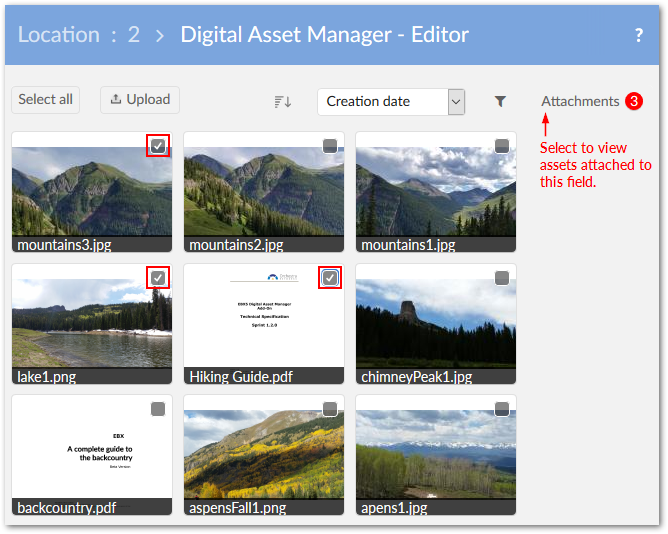Open the mountains3.jpg thumbnail
The image size is (668, 534).
pos(92,191)
